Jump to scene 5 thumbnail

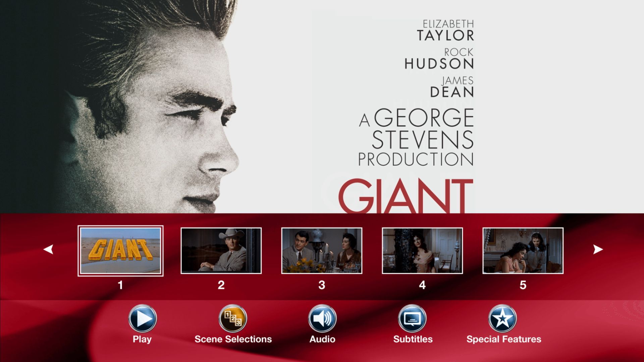click(523, 251)
